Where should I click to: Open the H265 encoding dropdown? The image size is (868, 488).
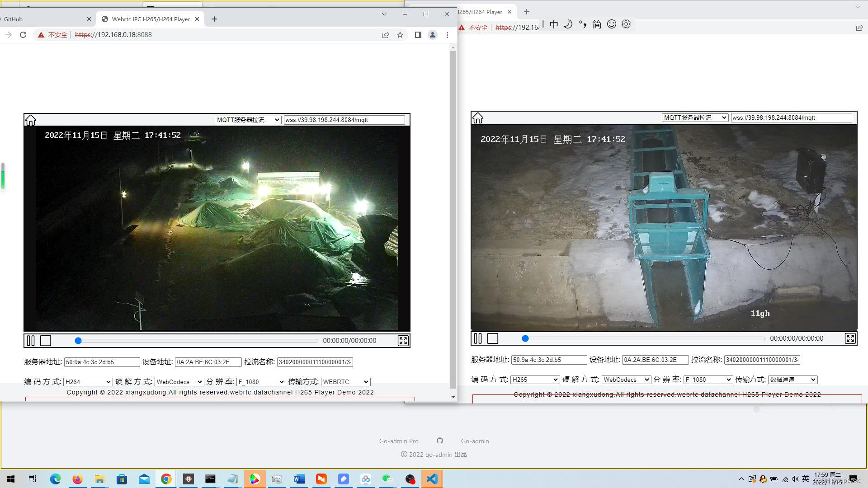(535, 380)
